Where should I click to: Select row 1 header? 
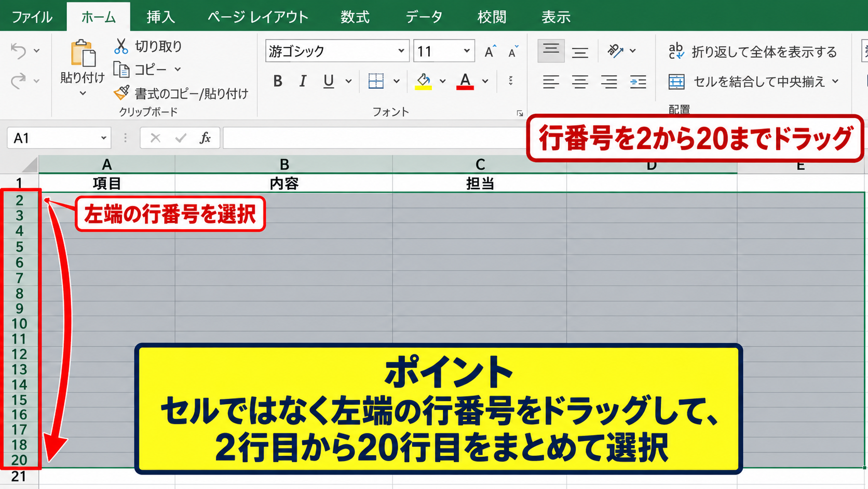[19, 183]
